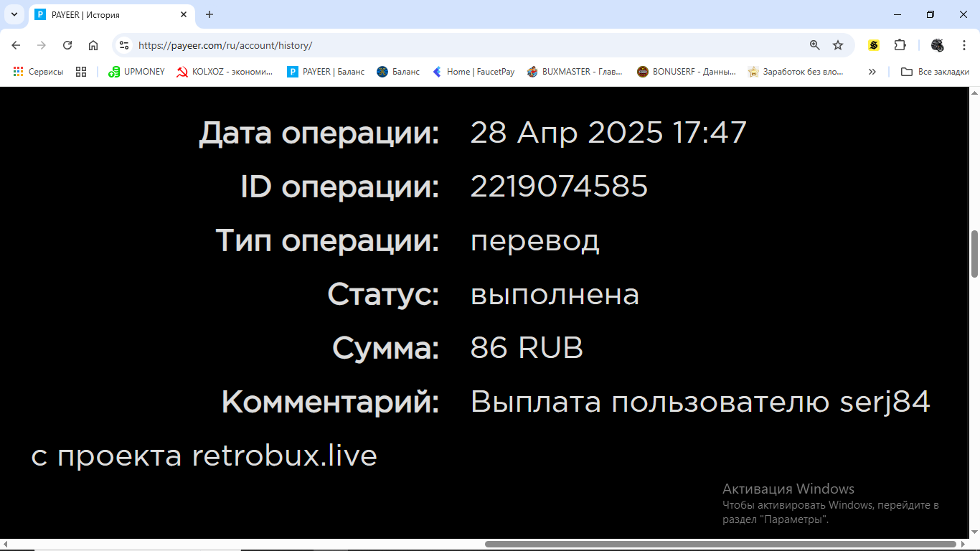Click the horizontal scrollbar thumb

pyautogui.click(x=720, y=545)
